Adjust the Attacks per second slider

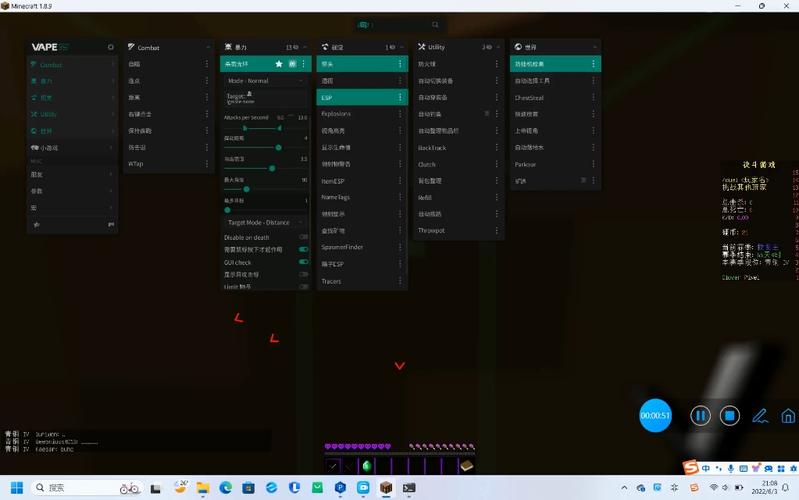click(277, 128)
